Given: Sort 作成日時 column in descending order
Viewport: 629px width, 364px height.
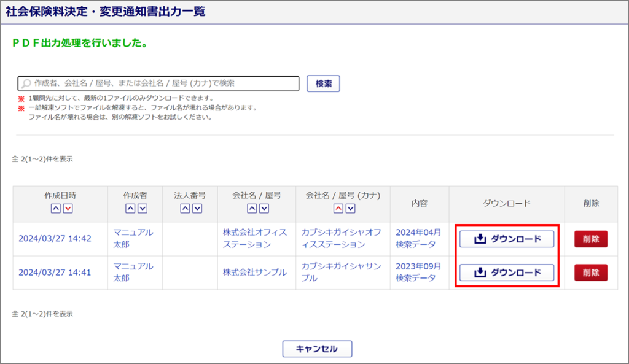Looking at the screenshot, I should point(68,209).
